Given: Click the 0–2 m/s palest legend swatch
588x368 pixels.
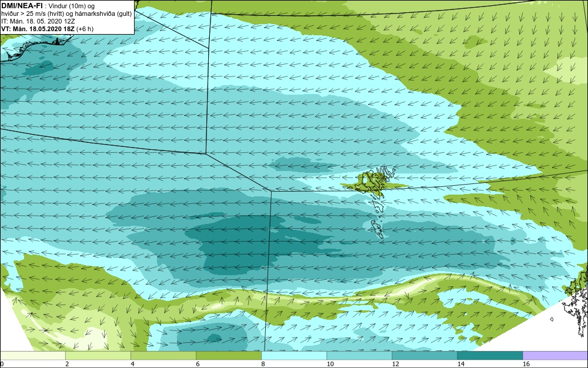Looking at the screenshot, I should (32, 356).
